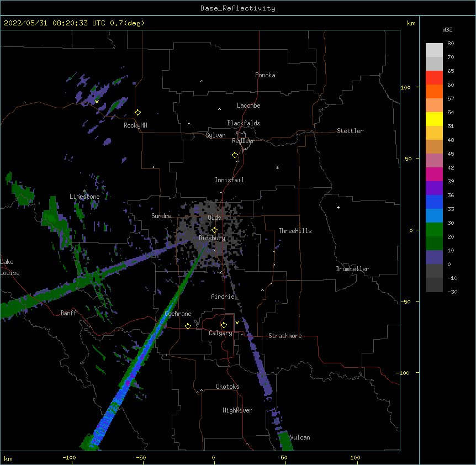Pick the bright blue 33–36 dBZ swatch
The height and width of the screenshot is (465, 476).
pyautogui.click(x=434, y=202)
